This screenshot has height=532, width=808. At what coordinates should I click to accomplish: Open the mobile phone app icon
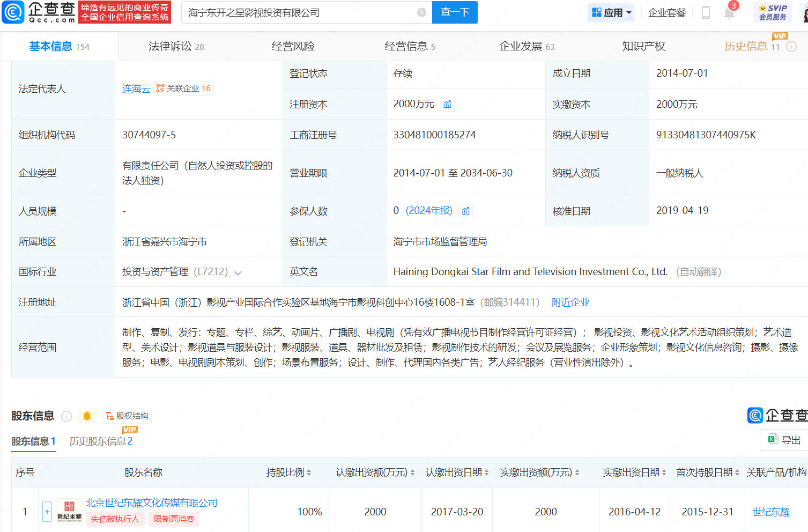tap(706, 12)
